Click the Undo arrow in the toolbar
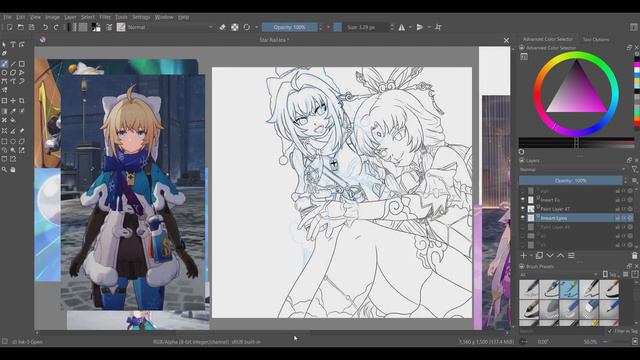640x360 pixels. tap(45, 27)
